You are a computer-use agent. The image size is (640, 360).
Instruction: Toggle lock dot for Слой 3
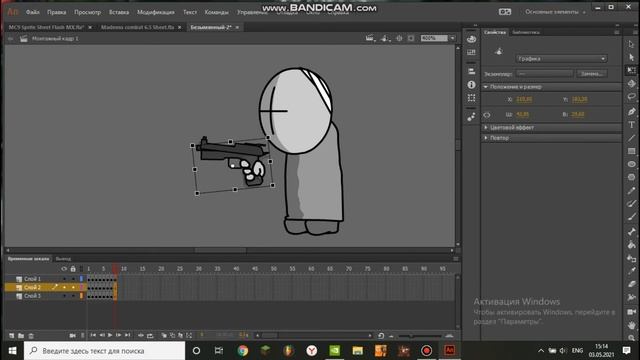[x=73, y=296]
